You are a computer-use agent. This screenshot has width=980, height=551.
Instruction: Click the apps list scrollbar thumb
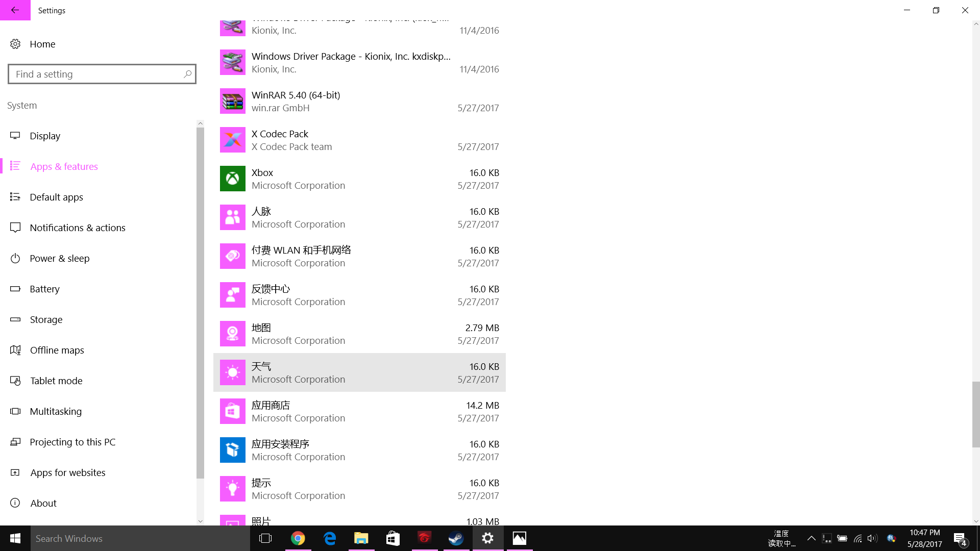[x=976, y=414]
